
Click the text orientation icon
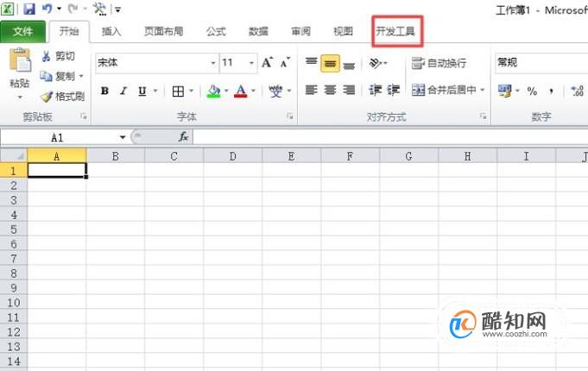[x=376, y=63]
